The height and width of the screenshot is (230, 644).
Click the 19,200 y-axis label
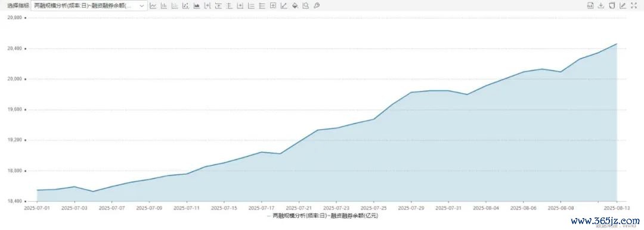(15, 140)
